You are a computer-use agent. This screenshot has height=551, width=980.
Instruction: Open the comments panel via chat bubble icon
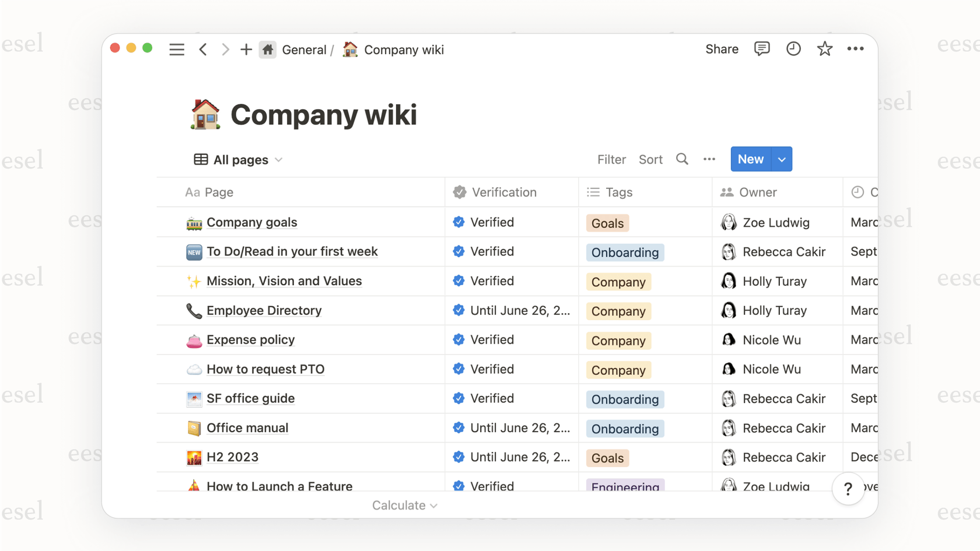[x=762, y=49]
